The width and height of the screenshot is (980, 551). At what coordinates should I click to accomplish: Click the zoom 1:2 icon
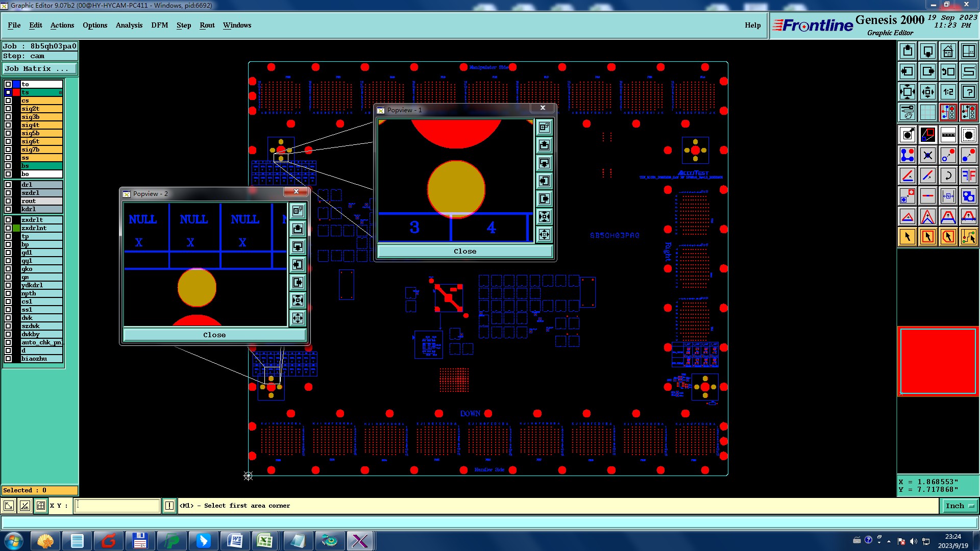pyautogui.click(x=948, y=92)
